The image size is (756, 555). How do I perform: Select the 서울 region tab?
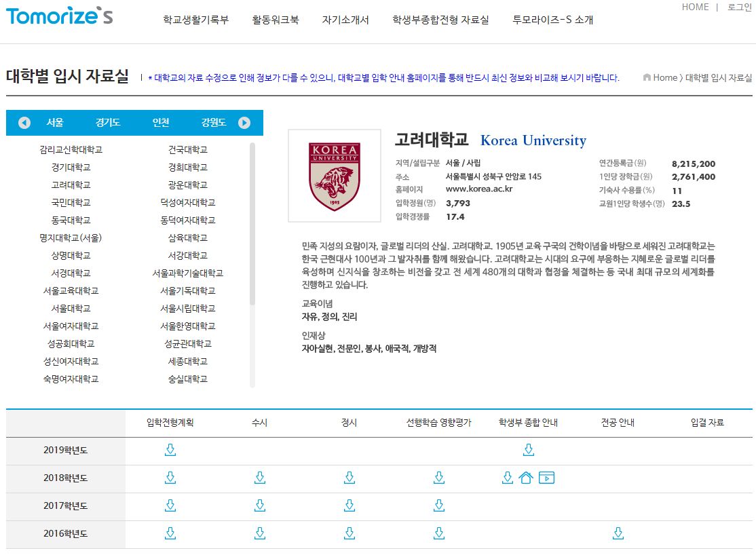54,123
